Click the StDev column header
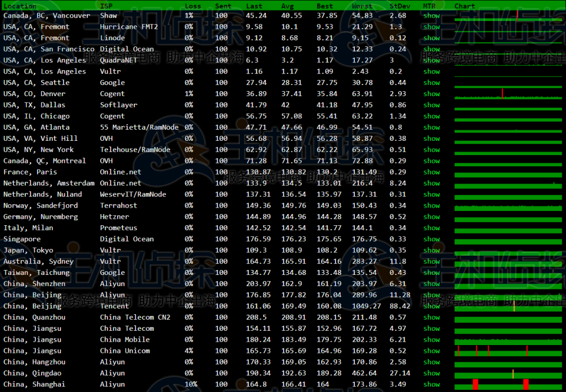This screenshot has width=566, height=392. tap(400, 6)
